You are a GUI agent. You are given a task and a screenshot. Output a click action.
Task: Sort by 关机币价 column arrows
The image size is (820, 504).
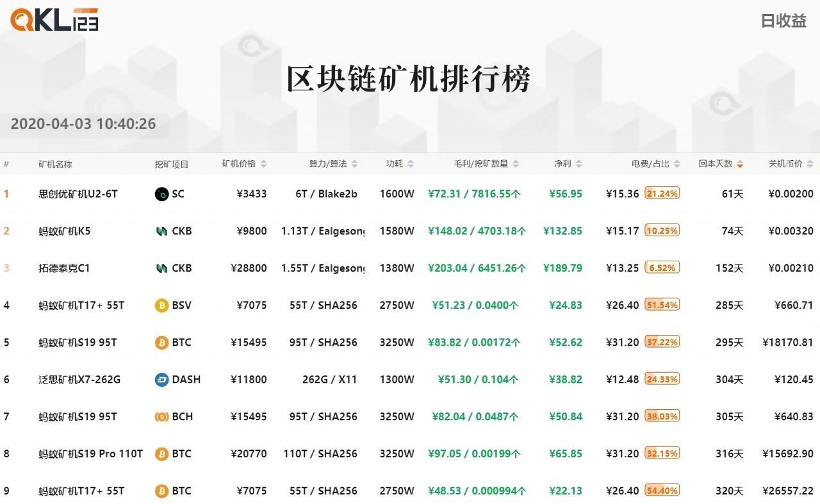810,164
